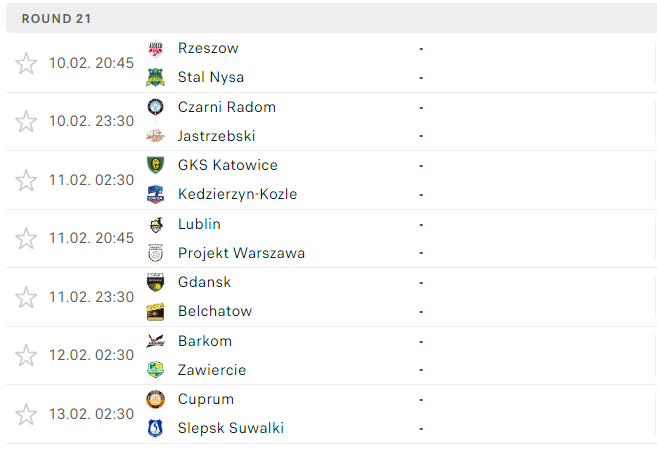Click the Barkom team logo
The height and width of the screenshot is (450, 657).
[x=155, y=341]
